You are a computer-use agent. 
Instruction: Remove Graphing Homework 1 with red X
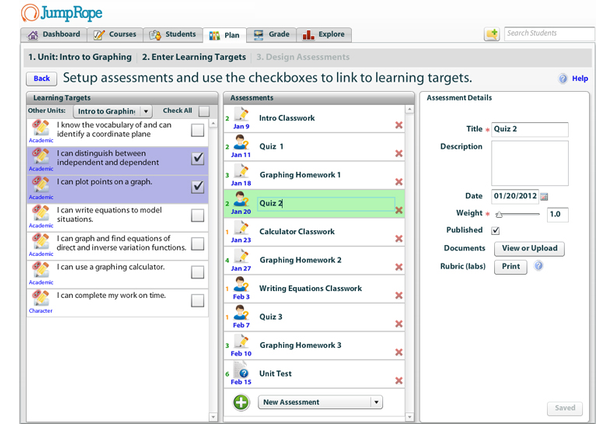(x=398, y=182)
